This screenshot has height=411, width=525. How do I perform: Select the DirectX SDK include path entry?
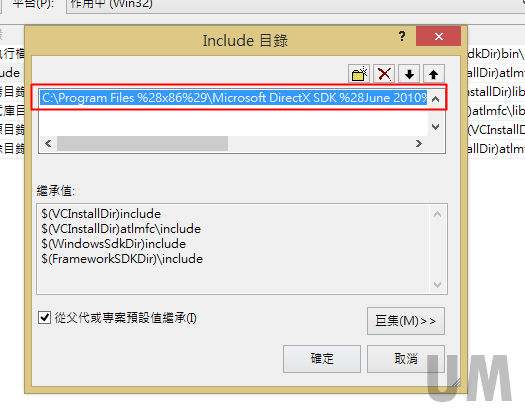coord(234,98)
